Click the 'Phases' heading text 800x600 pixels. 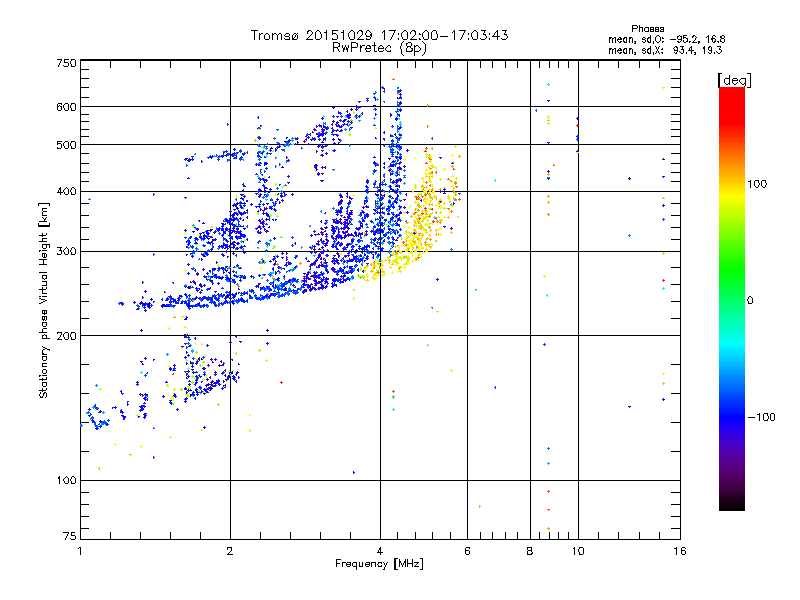coord(647,29)
